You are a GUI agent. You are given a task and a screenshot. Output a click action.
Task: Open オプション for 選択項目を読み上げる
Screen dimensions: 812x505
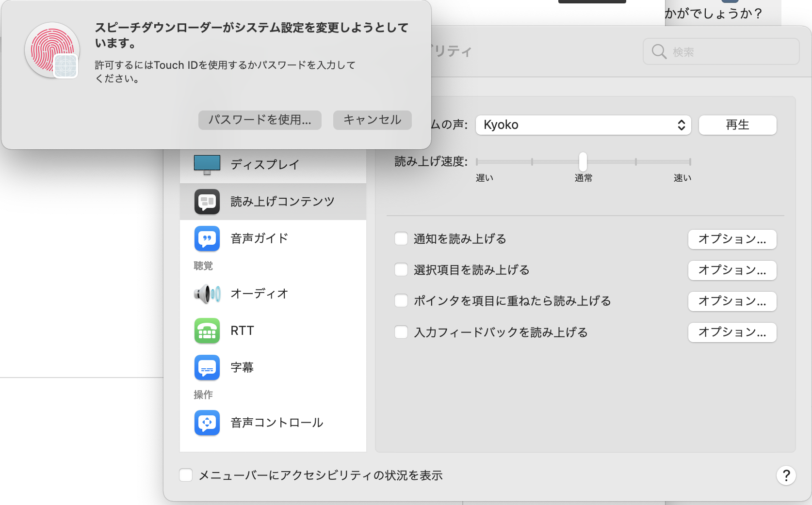click(x=732, y=270)
